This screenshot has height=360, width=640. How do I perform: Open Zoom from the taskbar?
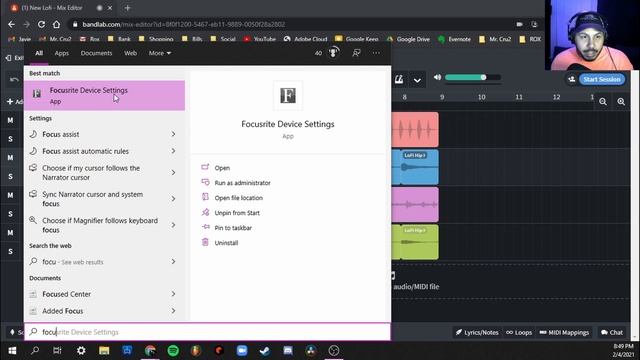click(x=242, y=350)
